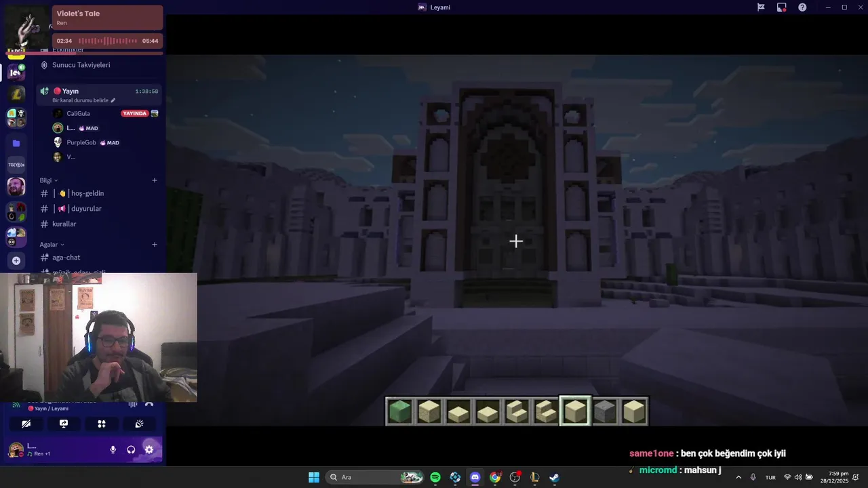Open OBS Studio from taskbar
Image resolution: width=868 pixels, height=488 pixels.
click(x=515, y=477)
